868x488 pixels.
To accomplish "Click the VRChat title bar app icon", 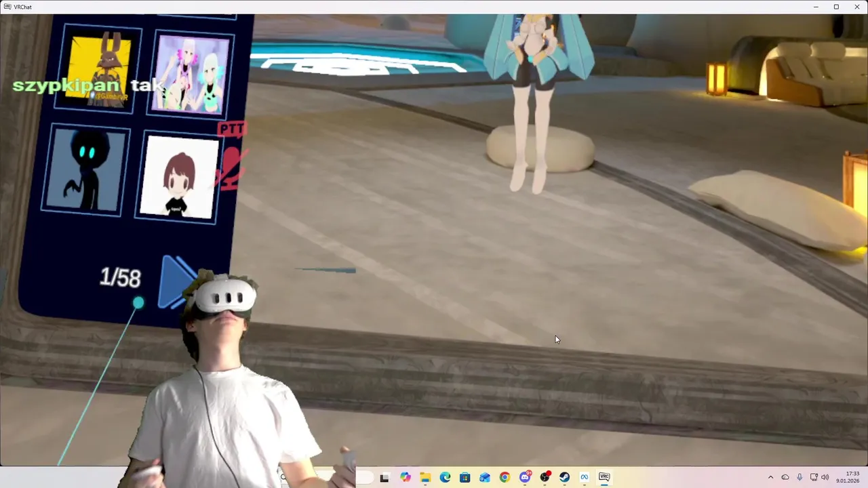I will click(7, 7).
